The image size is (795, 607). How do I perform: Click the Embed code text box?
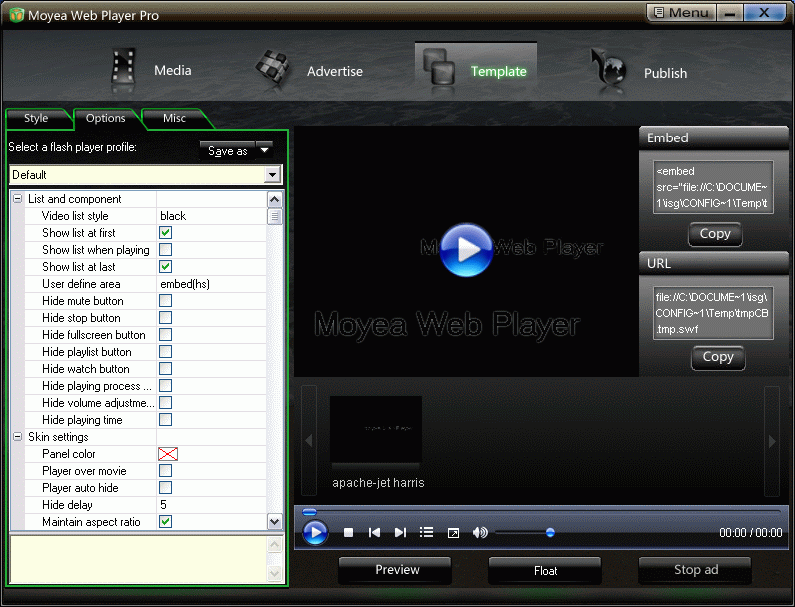[x=713, y=187]
